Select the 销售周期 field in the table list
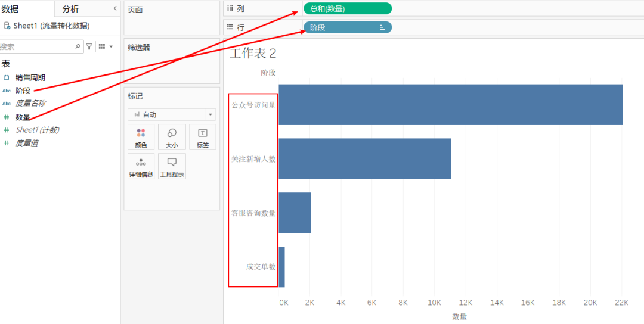This screenshot has width=644, height=324. coord(30,77)
